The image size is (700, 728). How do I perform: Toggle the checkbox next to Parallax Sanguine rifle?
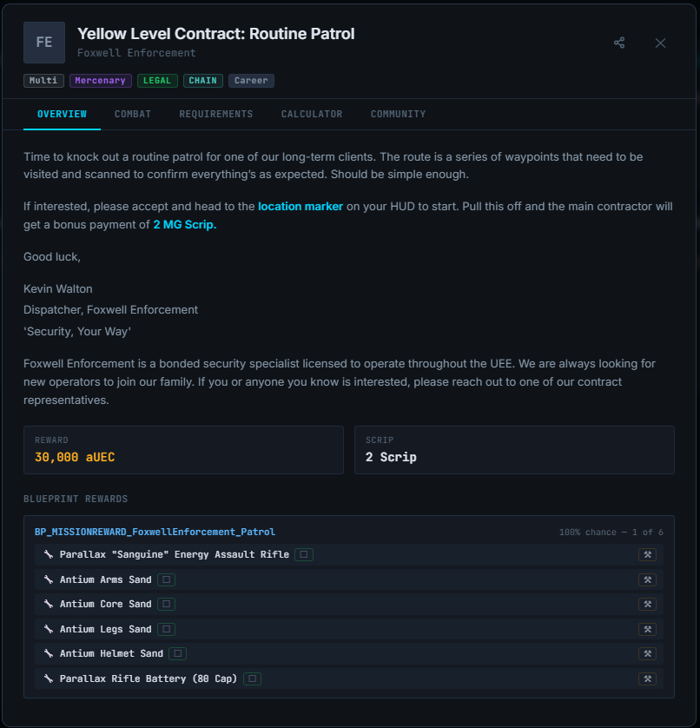tap(304, 554)
